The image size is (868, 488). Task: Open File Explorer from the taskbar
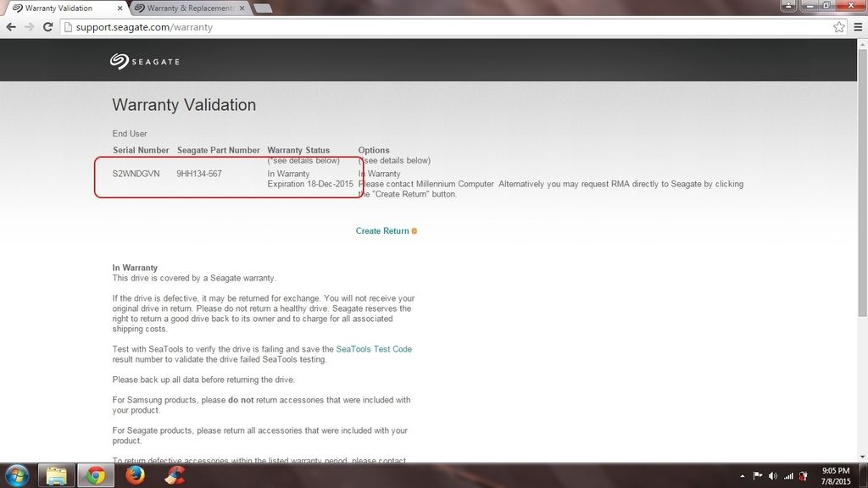[x=56, y=475]
